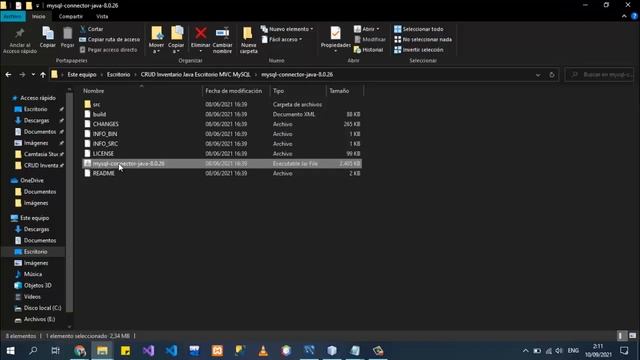The width and height of the screenshot is (640, 360).
Task: Sort by Fecha de modificación column
Action: point(233,91)
